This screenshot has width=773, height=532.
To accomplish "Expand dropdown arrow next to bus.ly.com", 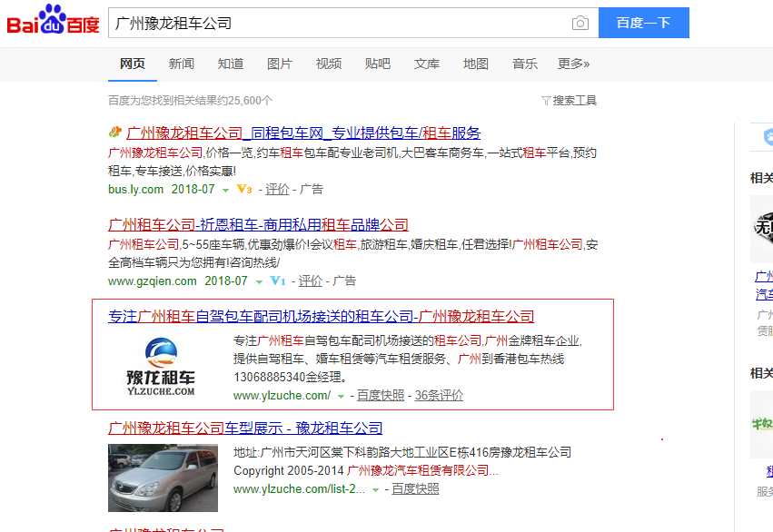I will coord(226,190).
